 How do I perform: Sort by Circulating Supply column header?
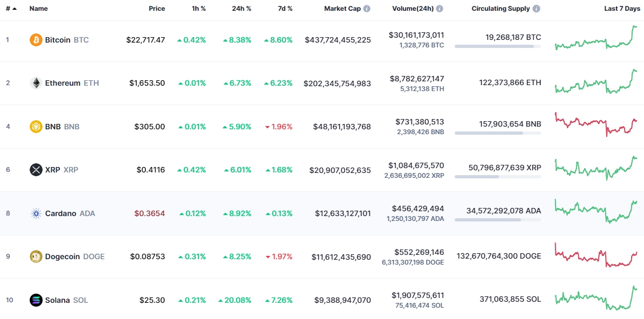[x=501, y=9]
